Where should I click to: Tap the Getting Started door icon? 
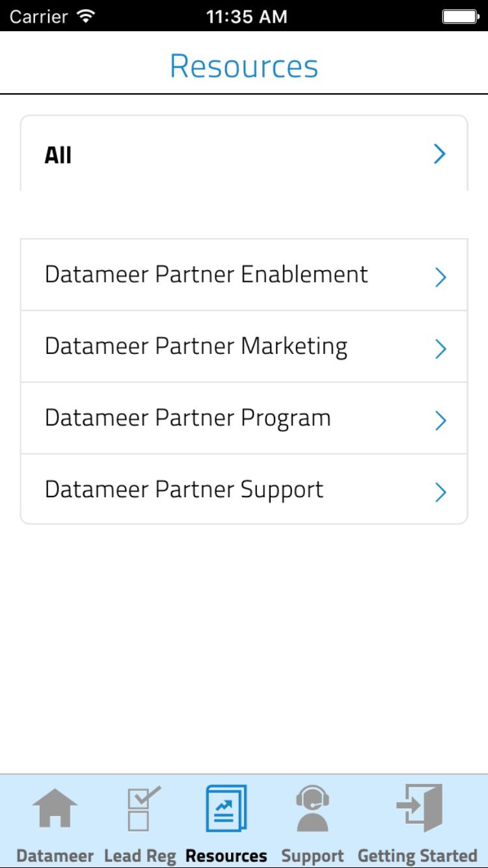(x=420, y=808)
